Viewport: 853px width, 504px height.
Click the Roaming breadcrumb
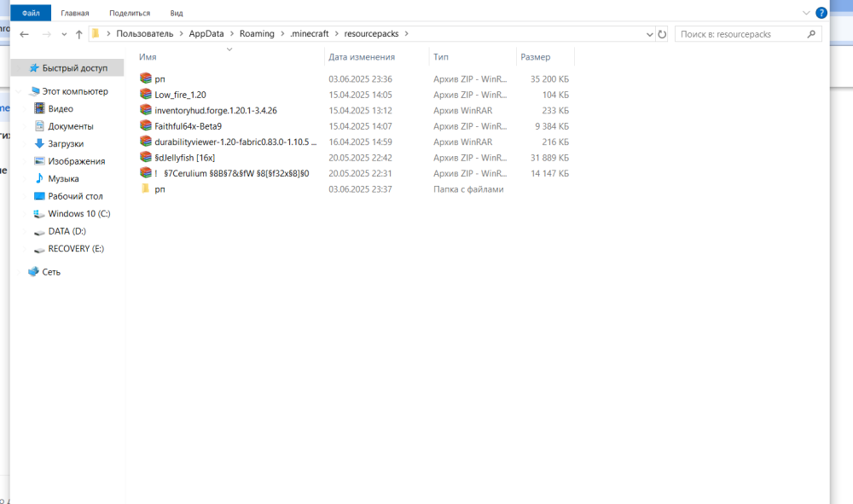[x=257, y=34]
